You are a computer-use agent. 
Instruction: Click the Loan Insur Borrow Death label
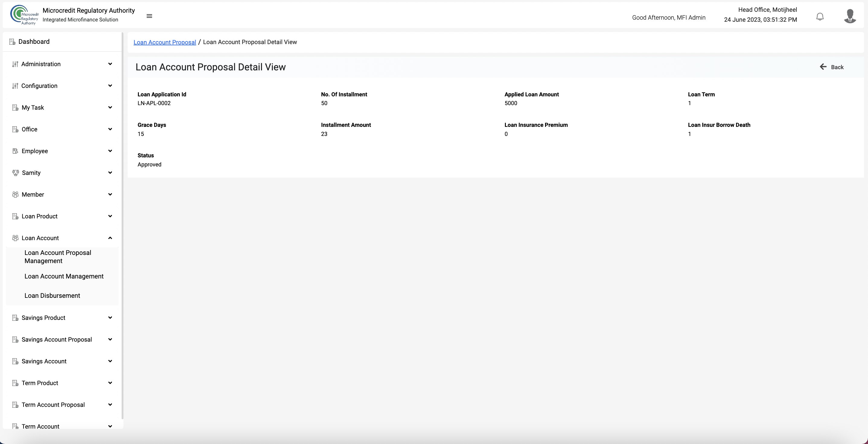point(719,125)
